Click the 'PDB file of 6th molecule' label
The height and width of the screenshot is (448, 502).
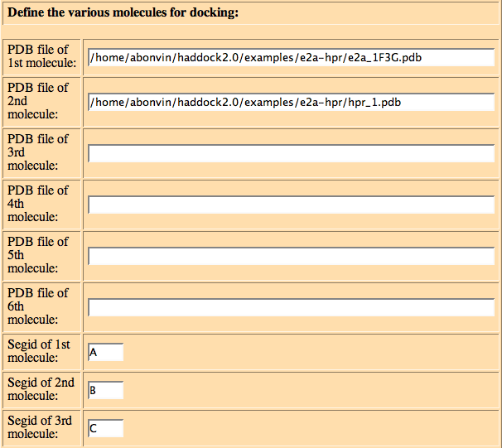38,306
